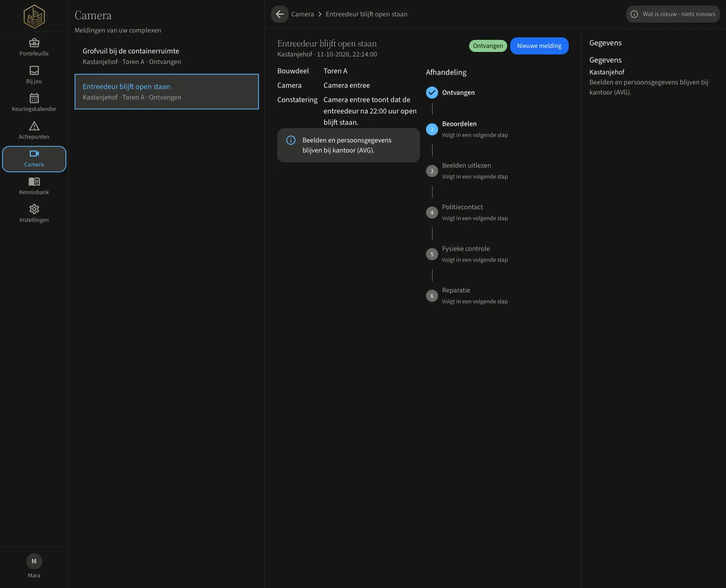Open the Bij jou inbox icon
Viewport: 726px width, 588px height.
34,71
